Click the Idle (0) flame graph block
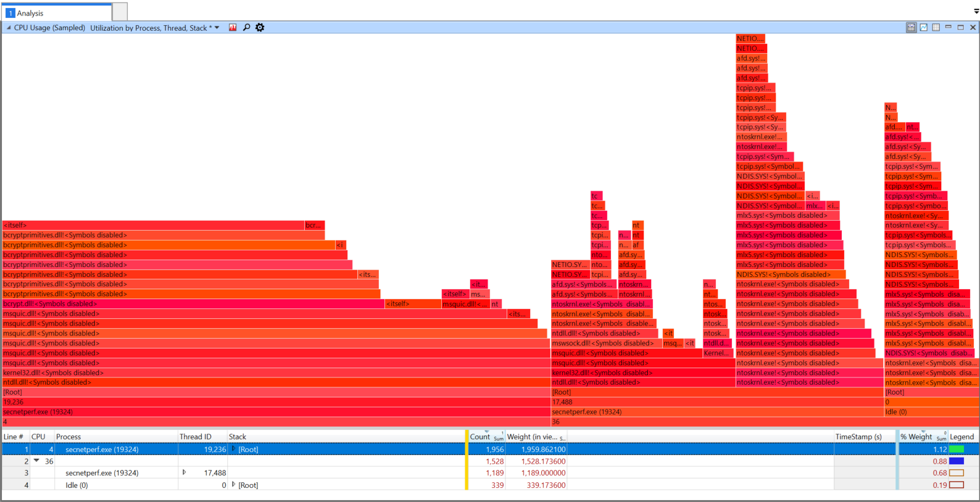980x502 pixels. tap(931, 412)
